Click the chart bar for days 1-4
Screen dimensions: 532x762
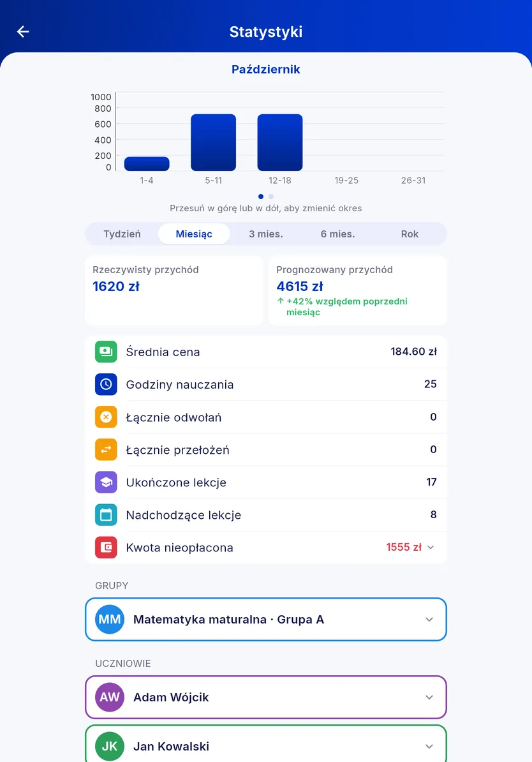[x=147, y=164]
